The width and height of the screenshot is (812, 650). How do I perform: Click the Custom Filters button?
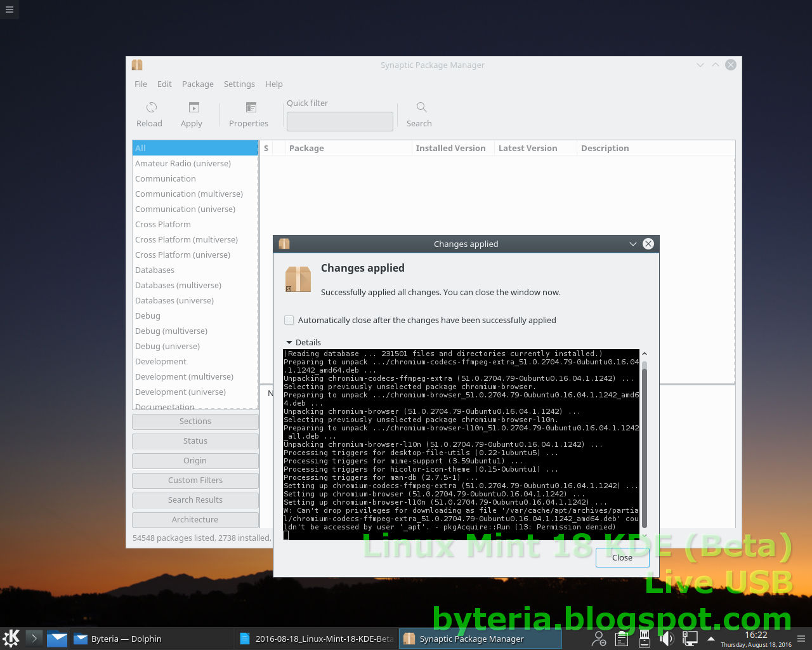tap(195, 481)
